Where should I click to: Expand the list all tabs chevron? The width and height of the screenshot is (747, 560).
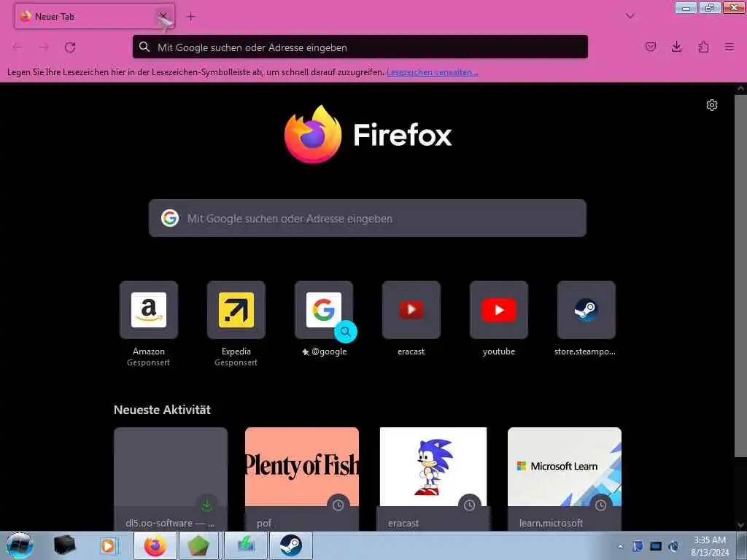(630, 16)
